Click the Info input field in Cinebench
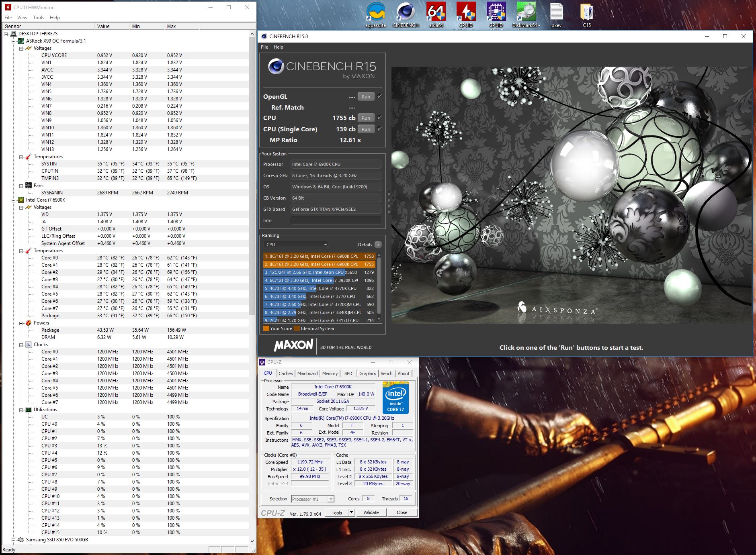This screenshot has width=756, height=555. (x=336, y=220)
